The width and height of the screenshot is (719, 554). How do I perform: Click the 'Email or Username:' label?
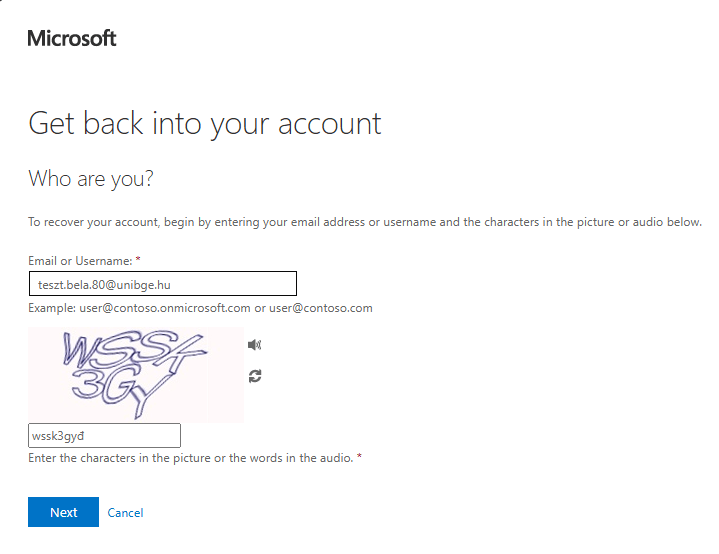79,260
